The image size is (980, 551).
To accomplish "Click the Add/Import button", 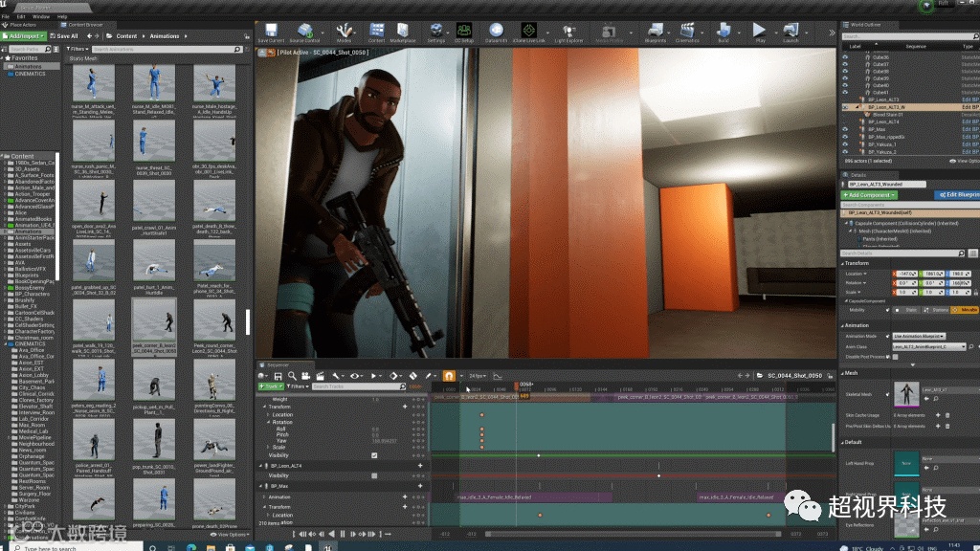I will coord(23,36).
